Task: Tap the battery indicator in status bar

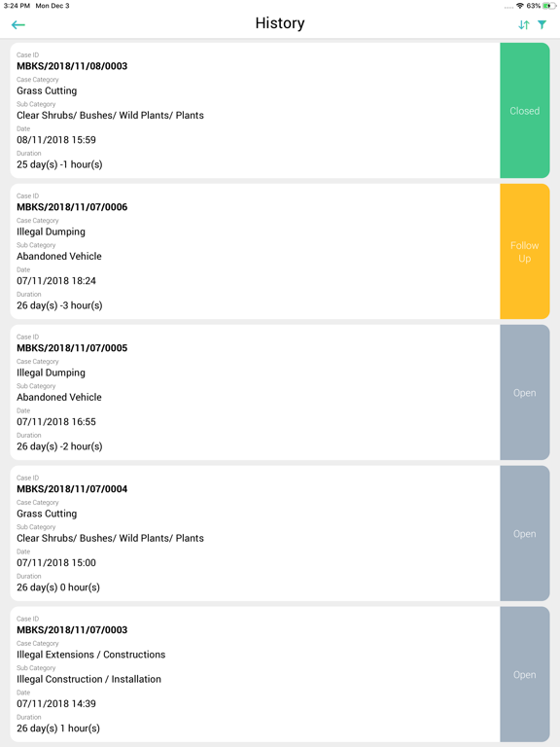Action: pos(549,6)
